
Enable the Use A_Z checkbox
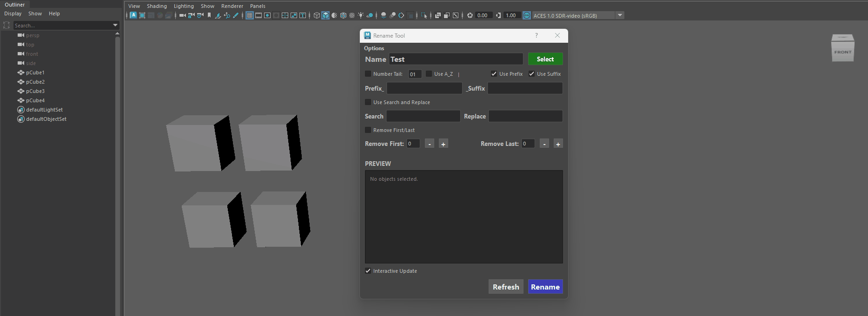click(429, 74)
